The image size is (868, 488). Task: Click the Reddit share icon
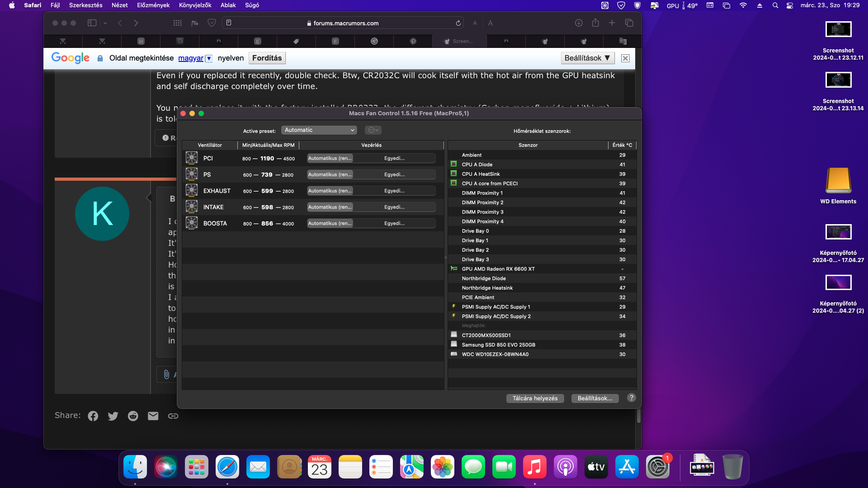point(133,416)
